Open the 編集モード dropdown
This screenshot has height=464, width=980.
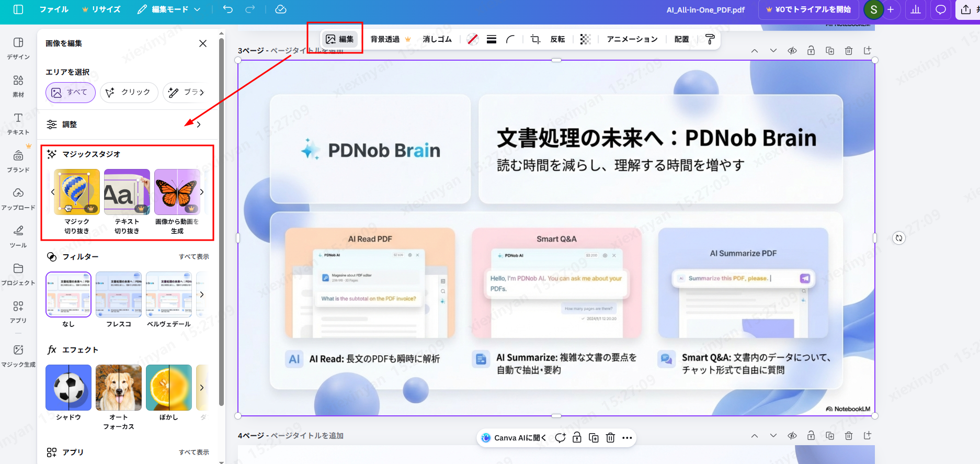pos(169,9)
